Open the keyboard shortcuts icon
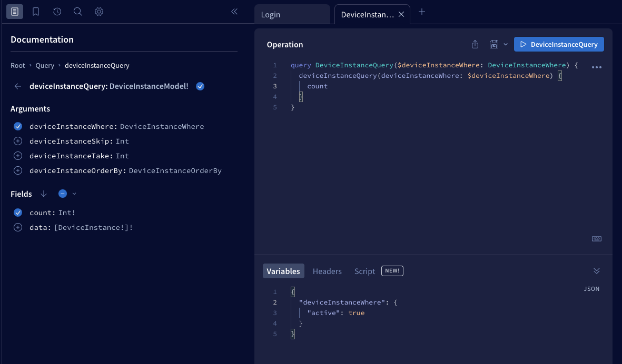Viewport: 622px width, 364px height. coord(596,239)
